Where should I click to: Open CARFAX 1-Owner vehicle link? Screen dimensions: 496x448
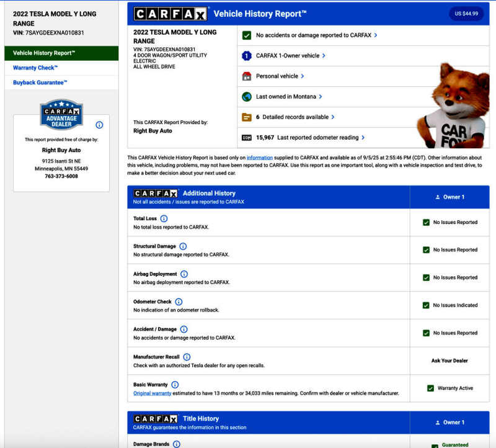pyautogui.click(x=288, y=56)
